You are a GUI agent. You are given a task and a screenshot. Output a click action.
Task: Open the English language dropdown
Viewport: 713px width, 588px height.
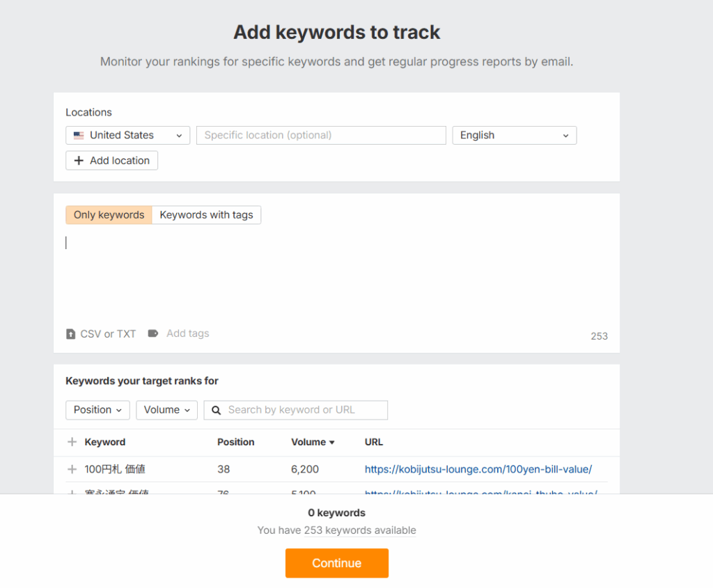[514, 135]
